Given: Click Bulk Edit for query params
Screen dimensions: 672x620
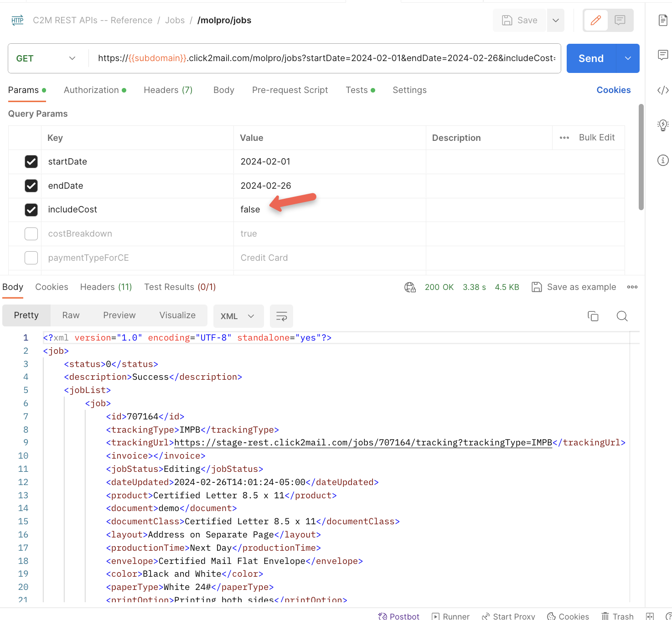Looking at the screenshot, I should [x=596, y=138].
